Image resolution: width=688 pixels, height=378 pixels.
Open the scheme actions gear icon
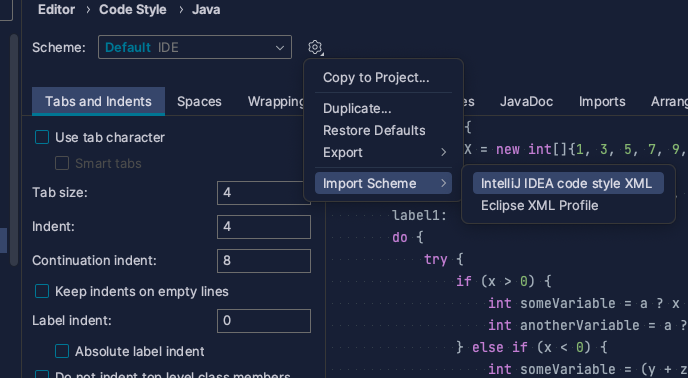click(315, 47)
